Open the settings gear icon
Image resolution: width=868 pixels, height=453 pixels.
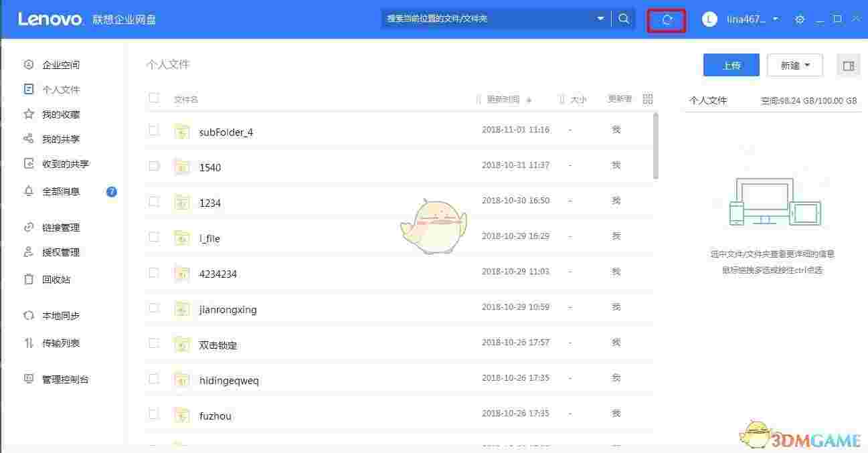coord(799,19)
